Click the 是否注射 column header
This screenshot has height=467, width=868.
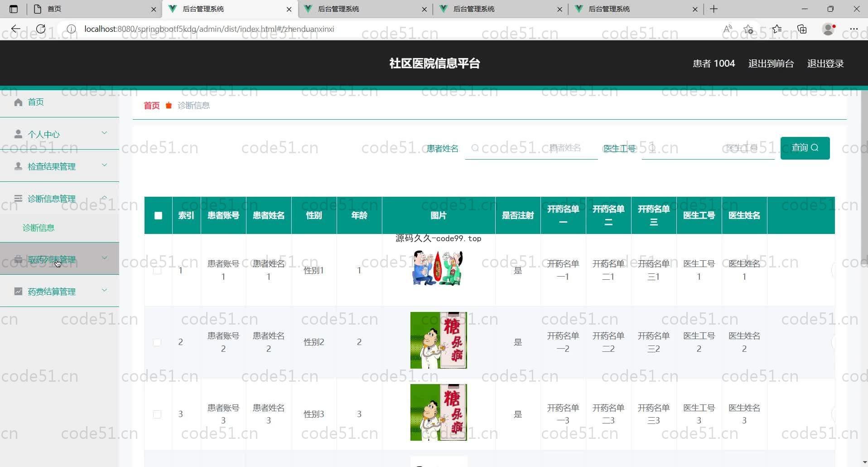click(x=518, y=215)
